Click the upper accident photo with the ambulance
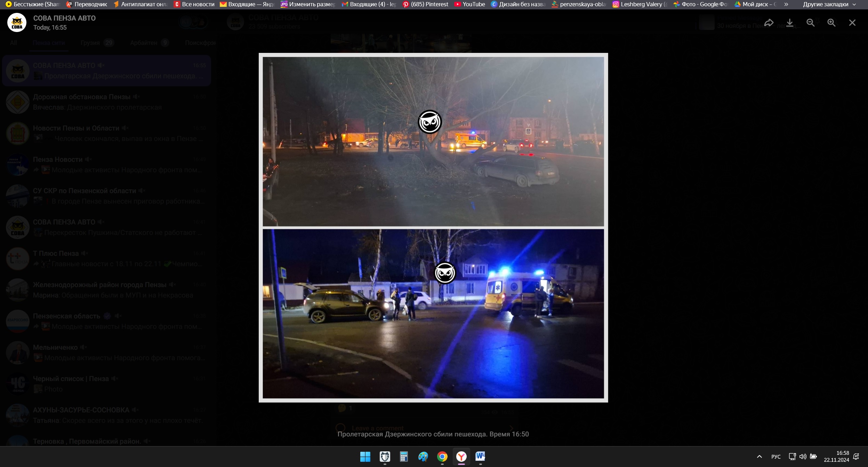The image size is (868, 467). (433, 141)
